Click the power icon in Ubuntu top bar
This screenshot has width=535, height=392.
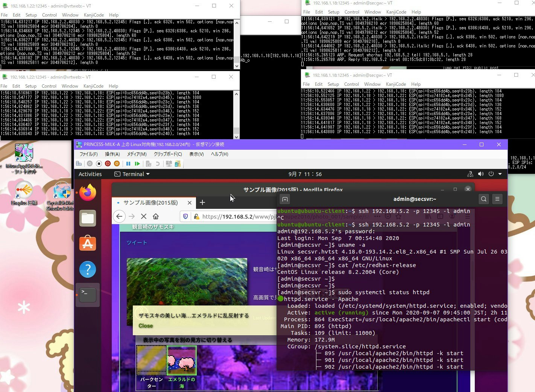click(x=491, y=174)
